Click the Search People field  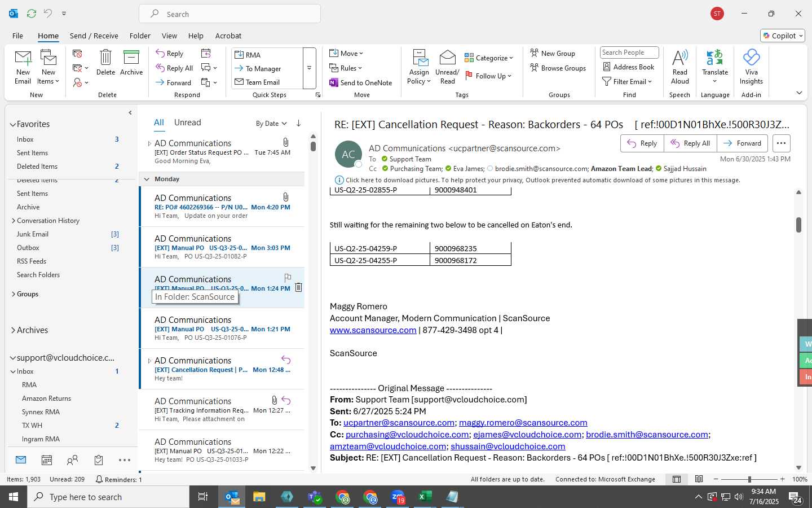(x=629, y=52)
